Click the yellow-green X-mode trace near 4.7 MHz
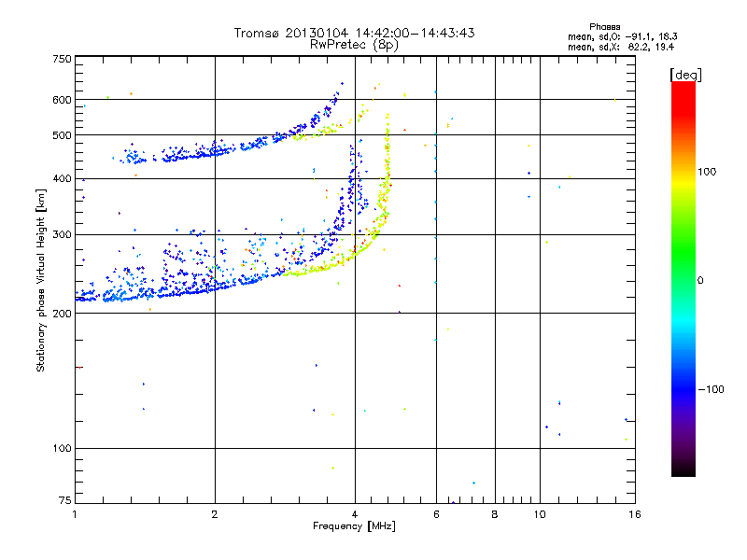The height and width of the screenshot is (560, 747). coord(388,157)
